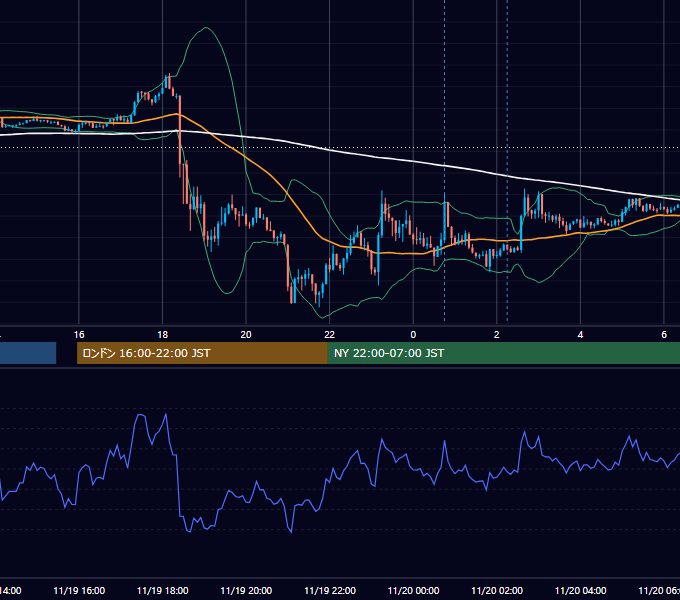Click the blue session bar before London

pyautogui.click(x=28, y=353)
